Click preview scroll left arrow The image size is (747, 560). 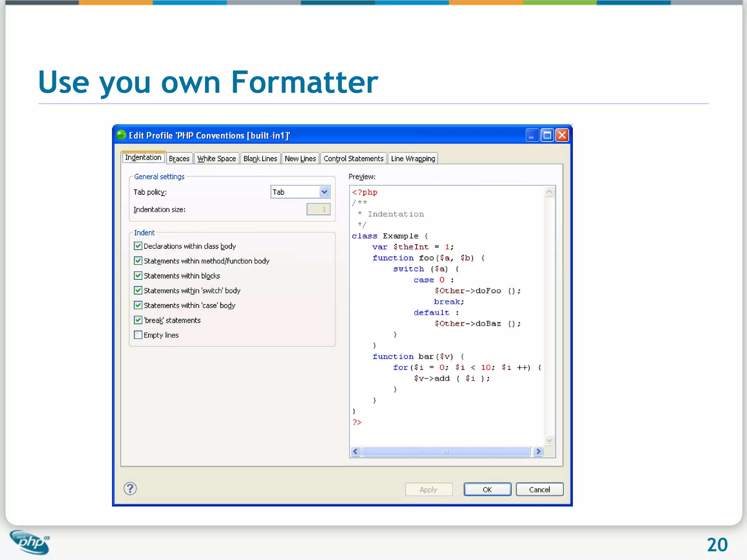click(356, 451)
